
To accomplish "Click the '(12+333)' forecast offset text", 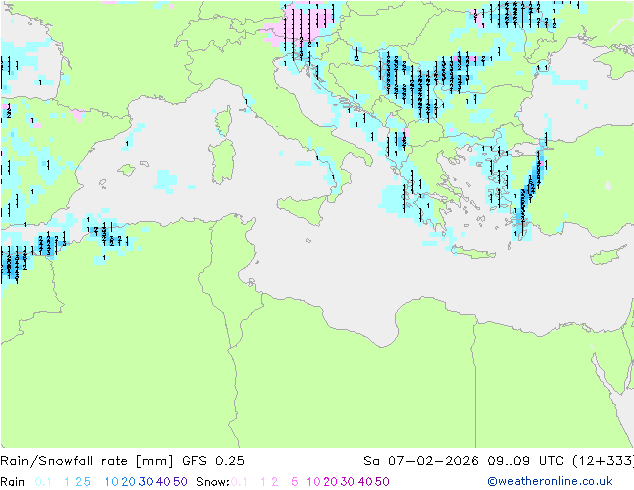I will click(603, 461).
